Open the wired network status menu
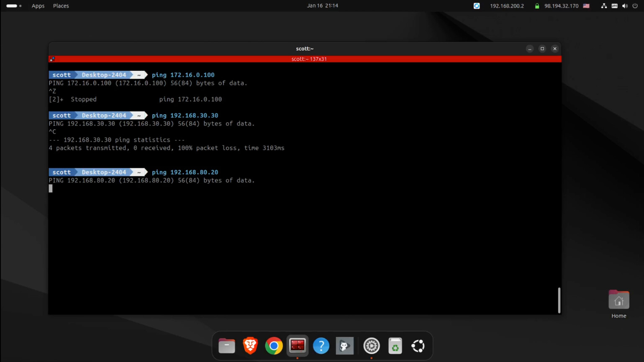Image resolution: width=644 pixels, height=362 pixels. coord(604,6)
